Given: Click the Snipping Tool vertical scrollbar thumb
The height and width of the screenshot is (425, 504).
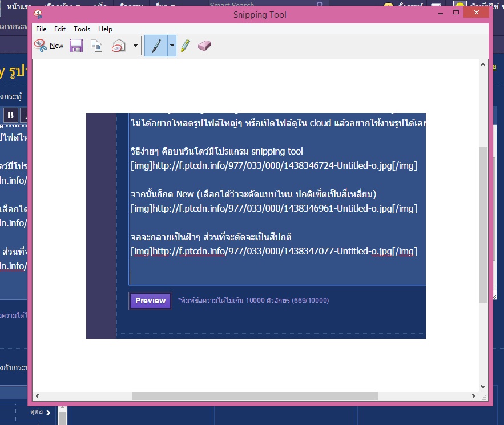Looking at the screenshot, I should (483, 225).
